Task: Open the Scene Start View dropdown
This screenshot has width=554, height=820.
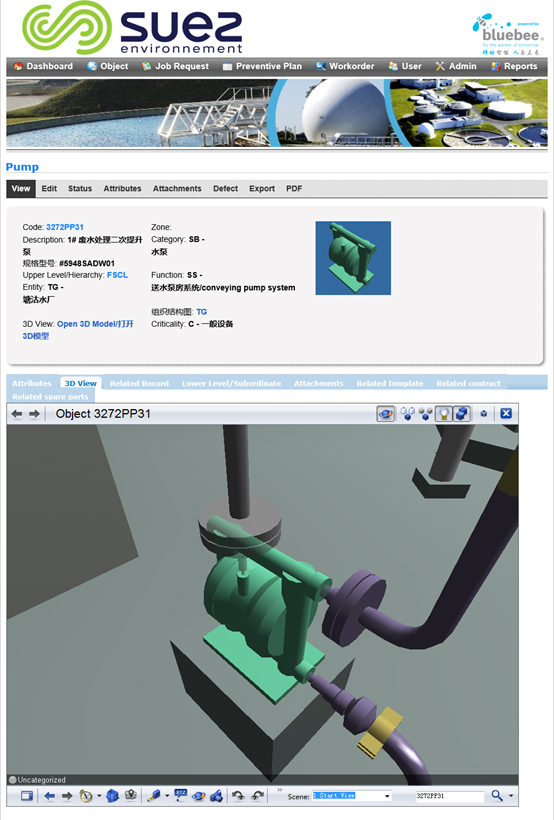Action: click(x=352, y=796)
